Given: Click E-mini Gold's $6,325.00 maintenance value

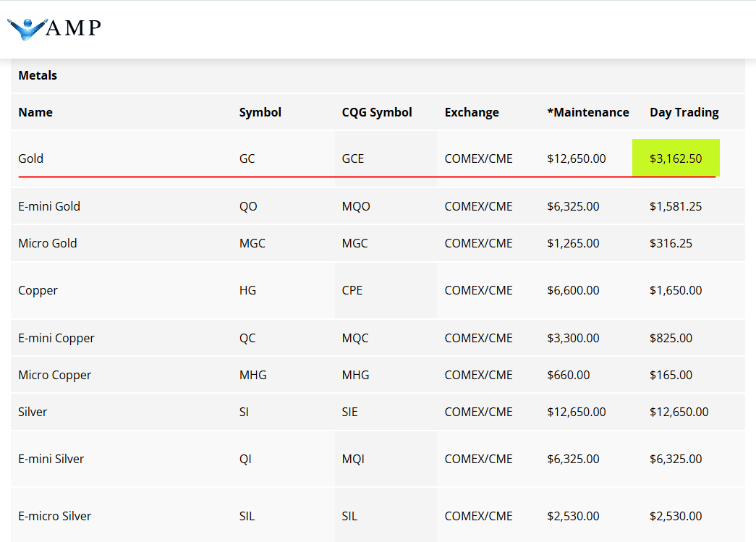Looking at the screenshot, I should click(573, 206).
